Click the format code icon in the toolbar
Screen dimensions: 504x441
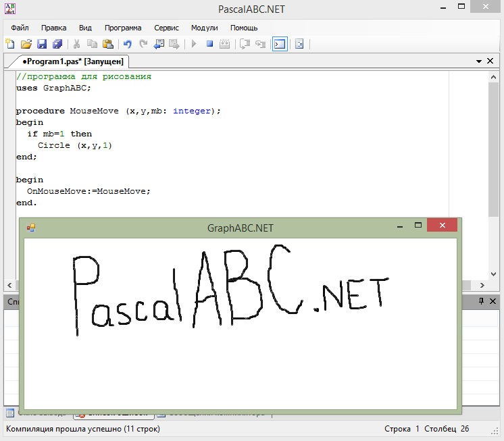coord(299,44)
